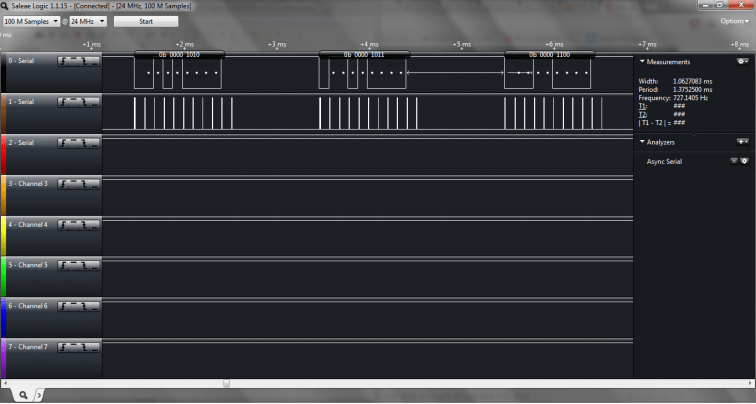Click the +6 ms timeline marker
The image size is (756, 404).
pos(554,44)
